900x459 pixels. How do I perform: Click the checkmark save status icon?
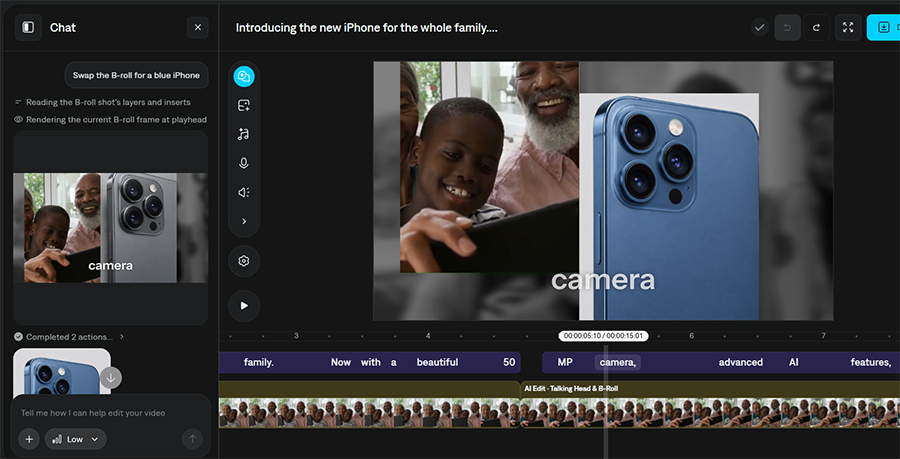tap(760, 28)
